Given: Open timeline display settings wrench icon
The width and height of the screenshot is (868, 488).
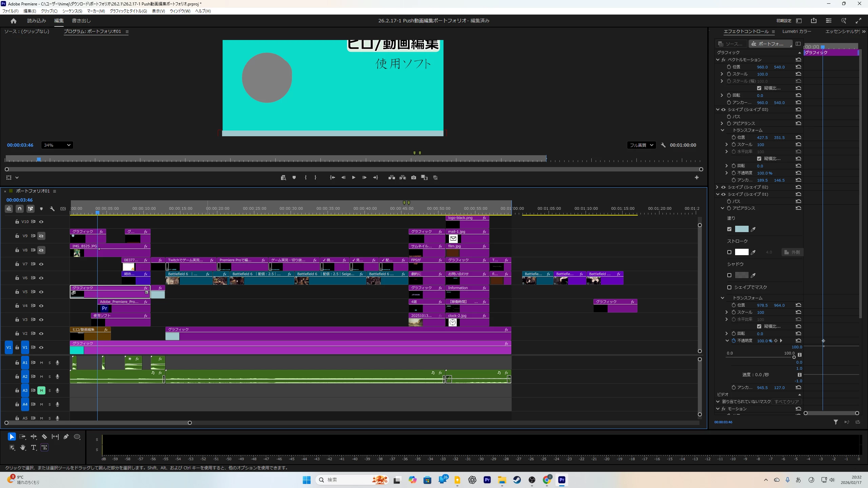Looking at the screenshot, I should (x=52, y=209).
